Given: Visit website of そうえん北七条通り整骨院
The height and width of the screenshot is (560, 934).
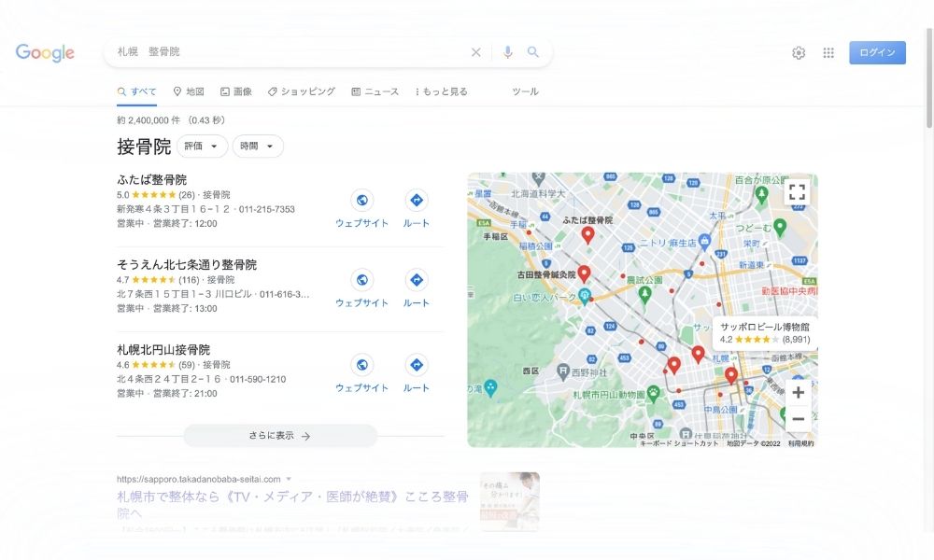Looking at the screenshot, I should 361,288.
